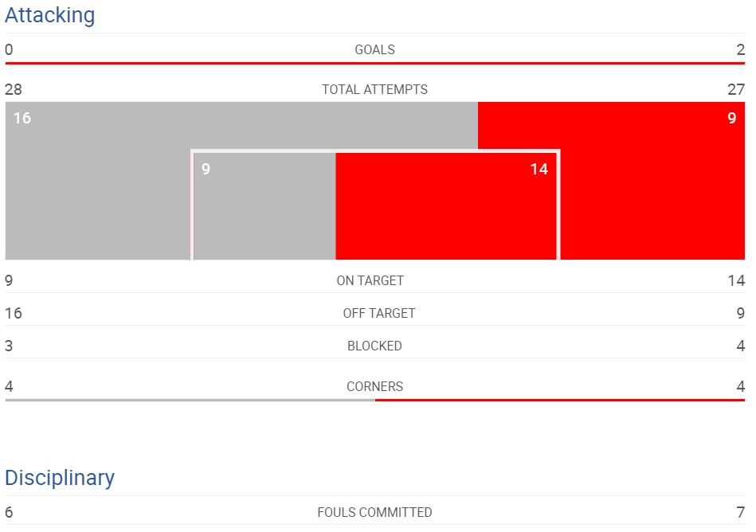This screenshot has width=756, height=532.
Task: Select the FOULS COMMITTED row label
Action: 374,512
